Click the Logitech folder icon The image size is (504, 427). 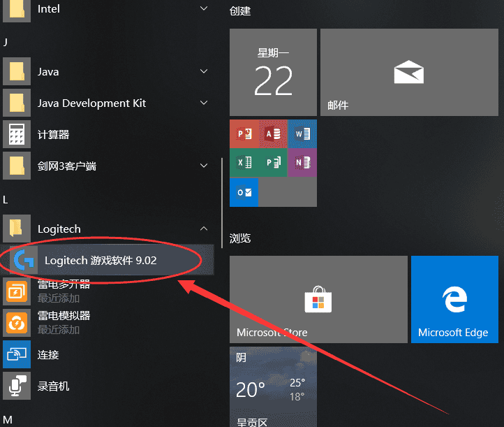click(17, 229)
